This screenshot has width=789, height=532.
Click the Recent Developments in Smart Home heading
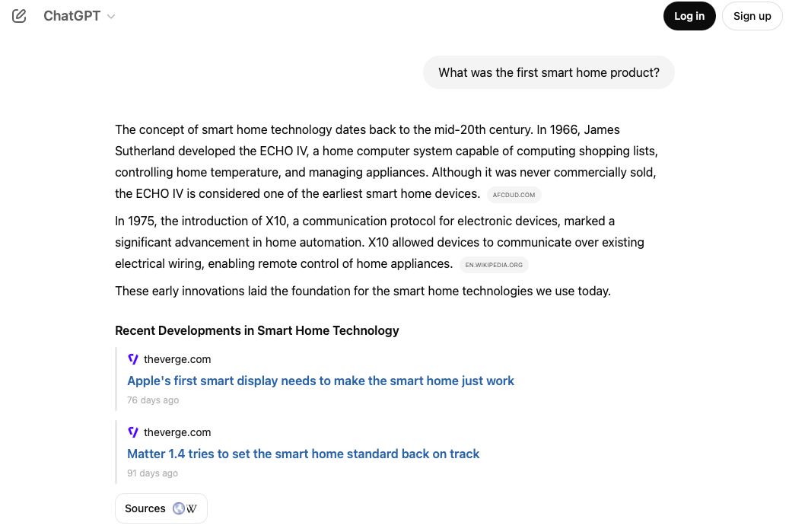256,330
